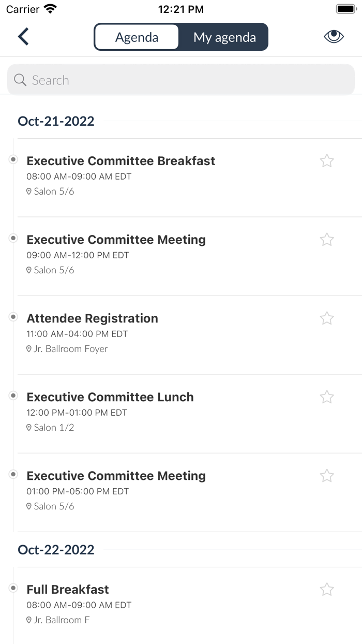Screen dimensions: 362x644
Task: Star the 01:00 PM Executive Committee Meeting
Action: [x=327, y=476]
